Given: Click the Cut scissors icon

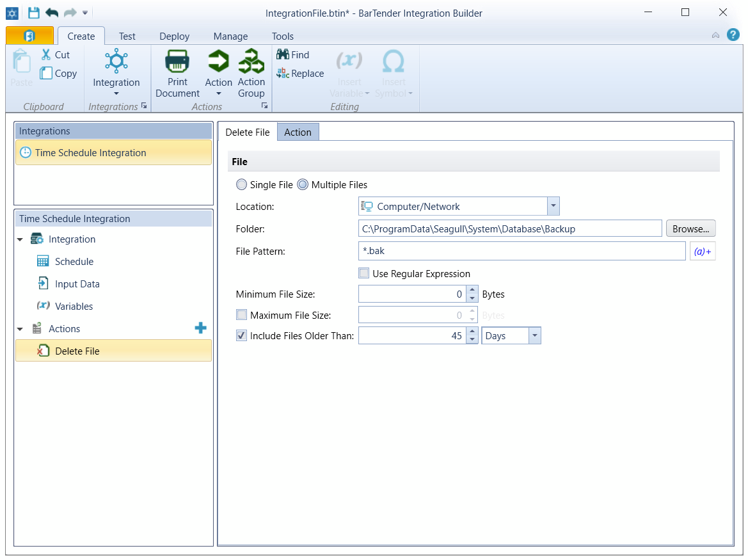Looking at the screenshot, I should pos(46,54).
